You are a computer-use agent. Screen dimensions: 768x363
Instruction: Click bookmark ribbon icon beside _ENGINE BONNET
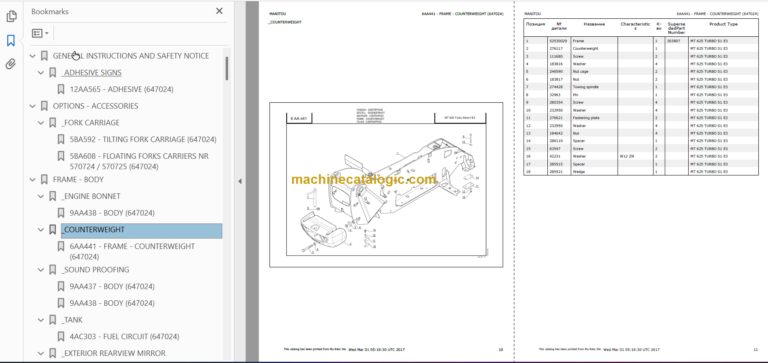(52, 196)
